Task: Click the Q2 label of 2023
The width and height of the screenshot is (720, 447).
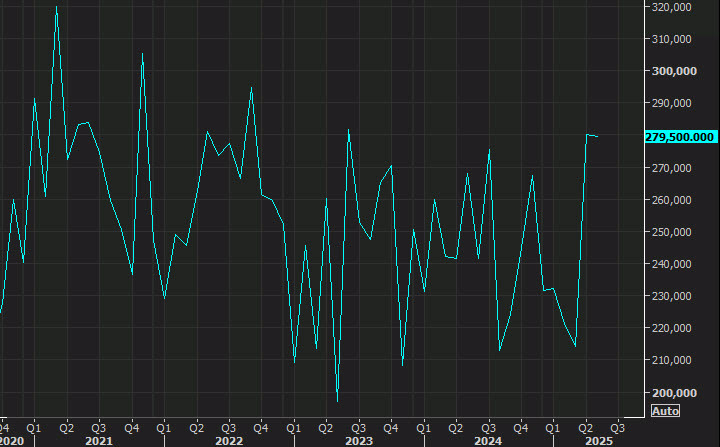Action: (326, 428)
